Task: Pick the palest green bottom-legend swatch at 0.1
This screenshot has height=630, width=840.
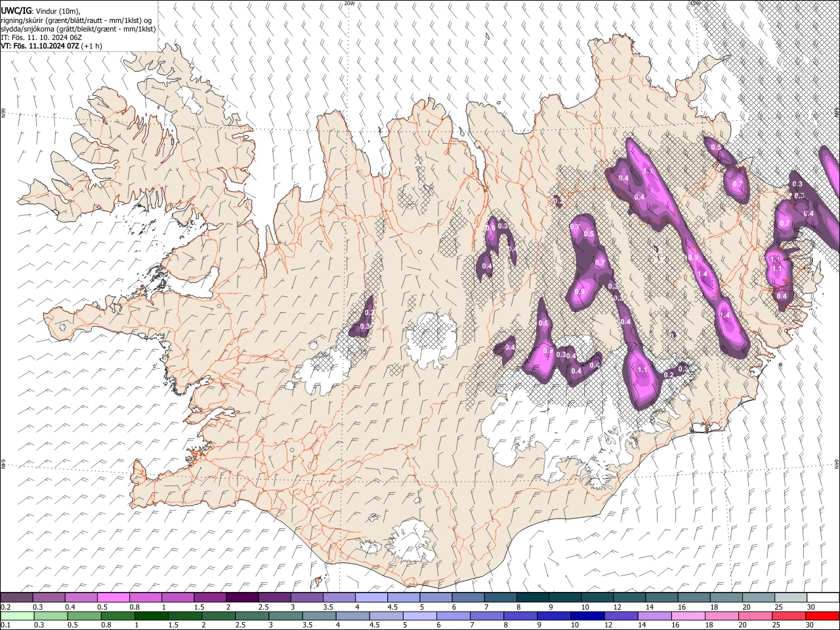Action: pos(17,616)
